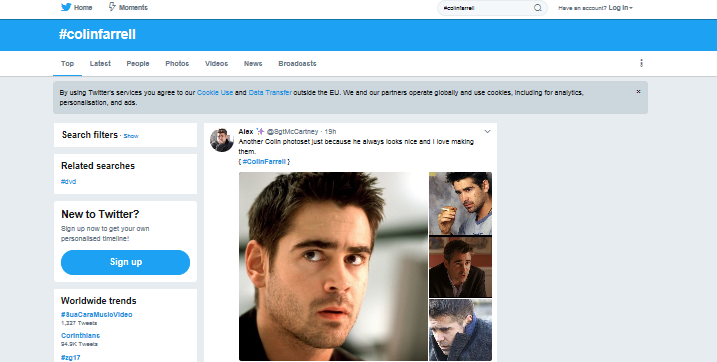
Task: Open Moments via lightning bolt icon
Action: [112, 7]
